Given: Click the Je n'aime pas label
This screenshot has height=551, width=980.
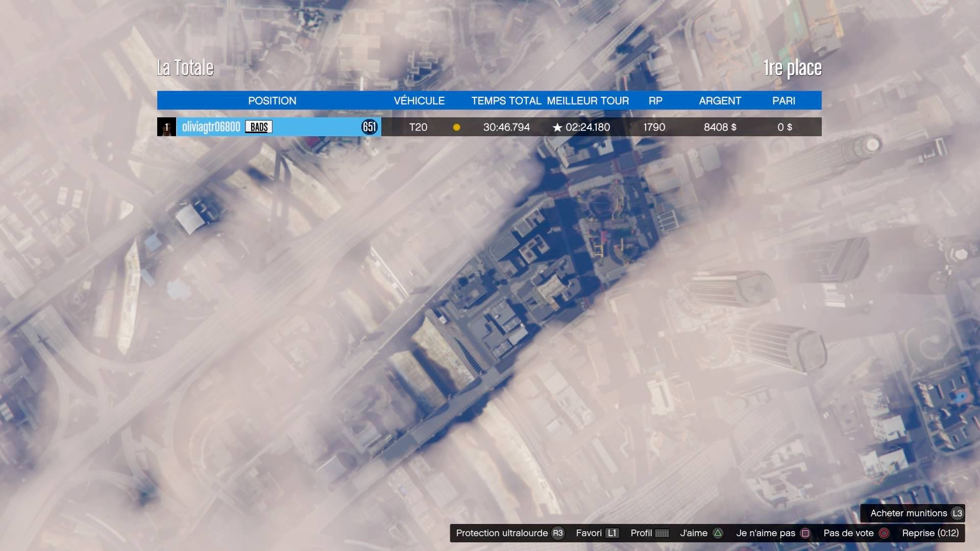Looking at the screenshot, I should pyautogui.click(x=765, y=533).
